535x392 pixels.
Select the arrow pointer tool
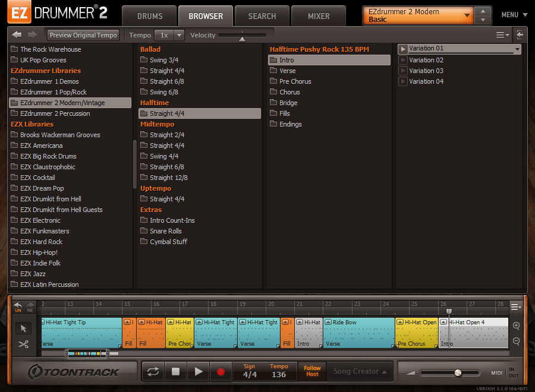pyautogui.click(x=23, y=328)
